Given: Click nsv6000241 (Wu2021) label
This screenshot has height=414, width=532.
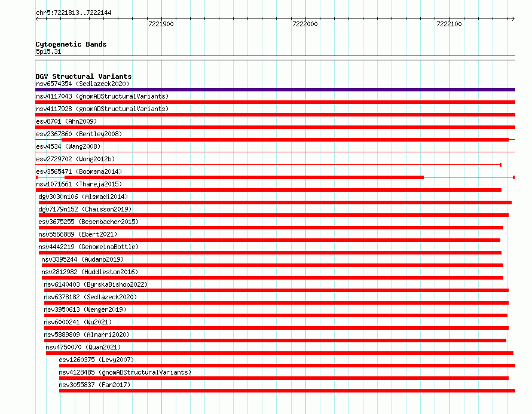Looking at the screenshot, I should click(78, 322).
